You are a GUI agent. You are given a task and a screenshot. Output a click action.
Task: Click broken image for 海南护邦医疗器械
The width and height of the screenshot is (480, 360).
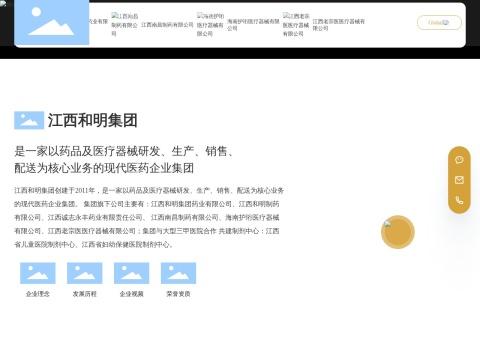point(210,25)
